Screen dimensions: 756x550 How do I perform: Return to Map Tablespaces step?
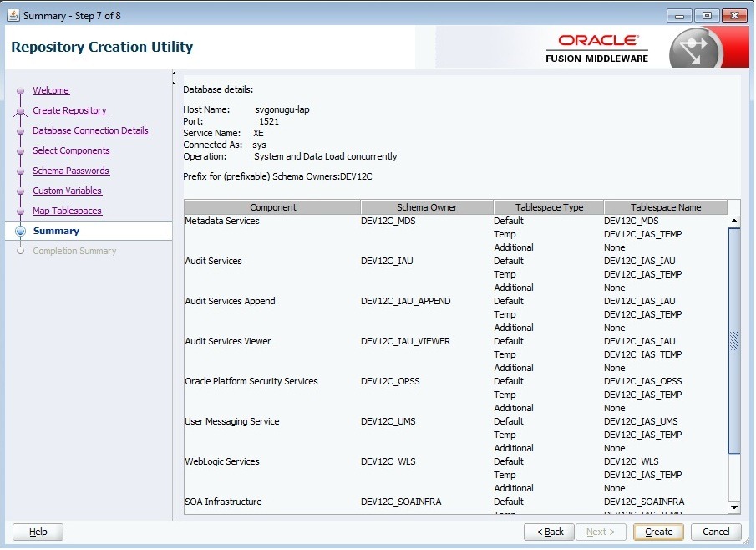67,211
